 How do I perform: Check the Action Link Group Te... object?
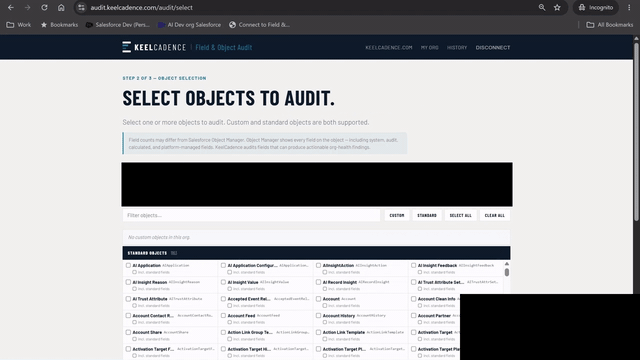(x=223, y=332)
